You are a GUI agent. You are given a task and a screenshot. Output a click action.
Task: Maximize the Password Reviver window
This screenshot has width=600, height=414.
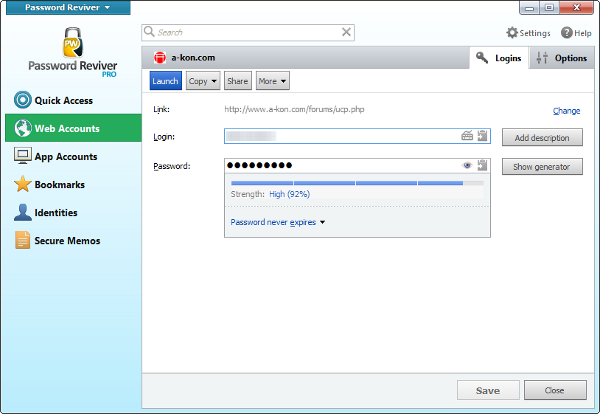pos(549,8)
